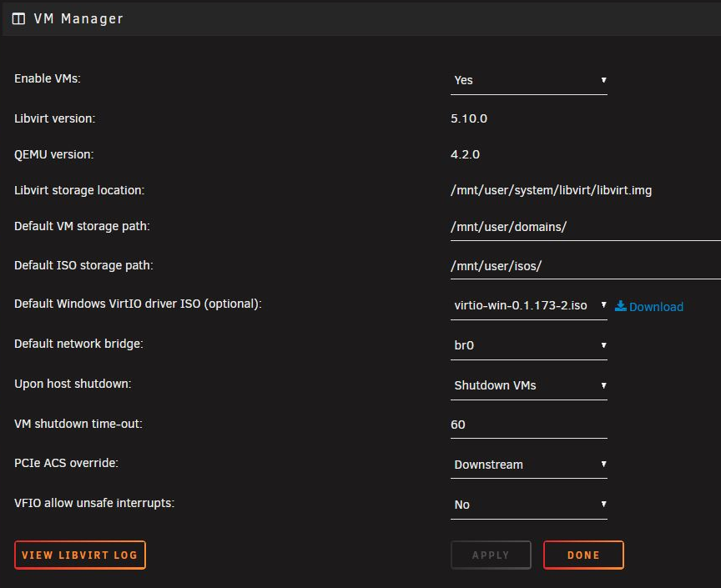Click the Default ISO storage path field
721x588 pixels.
click(x=586, y=266)
